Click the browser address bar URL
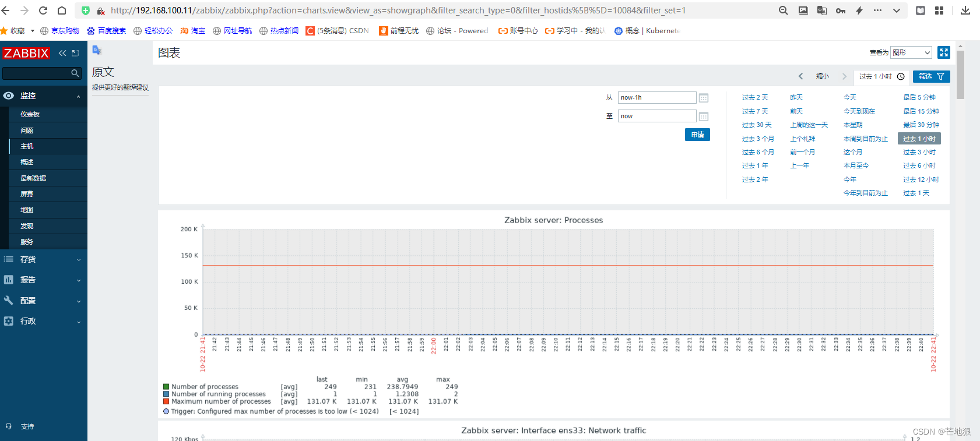The image size is (980, 441). [398, 10]
